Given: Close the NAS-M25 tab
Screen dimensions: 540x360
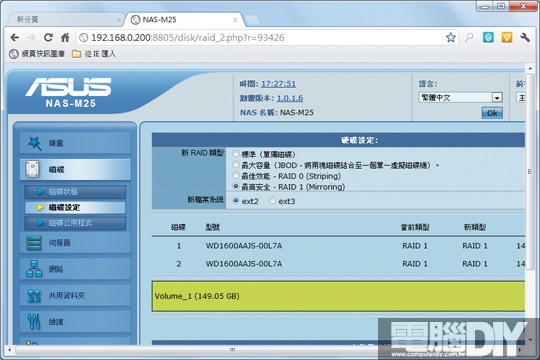Looking at the screenshot, I should [x=235, y=20].
